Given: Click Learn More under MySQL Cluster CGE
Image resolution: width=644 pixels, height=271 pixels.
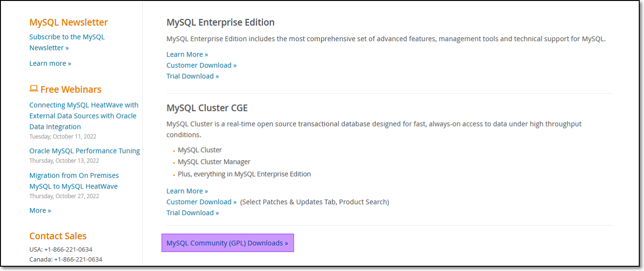Looking at the screenshot, I should tap(187, 191).
